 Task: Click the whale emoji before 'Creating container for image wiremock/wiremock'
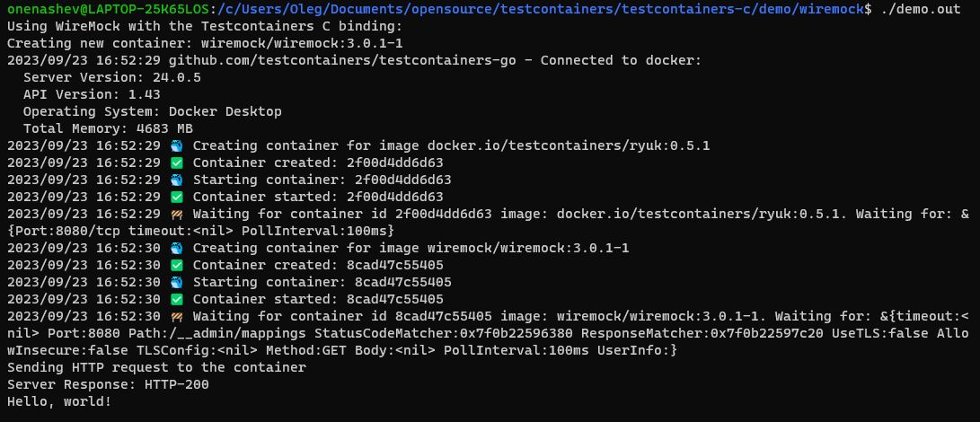pos(177,248)
